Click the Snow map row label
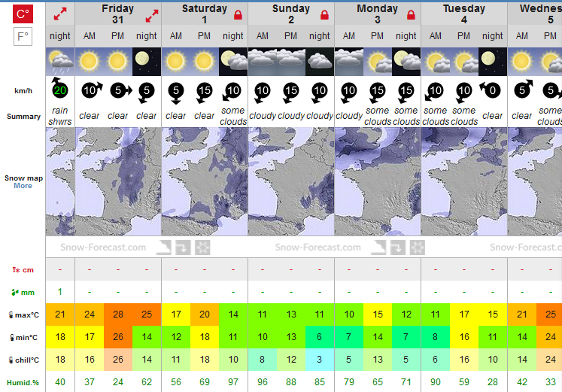 tap(23, 178)
